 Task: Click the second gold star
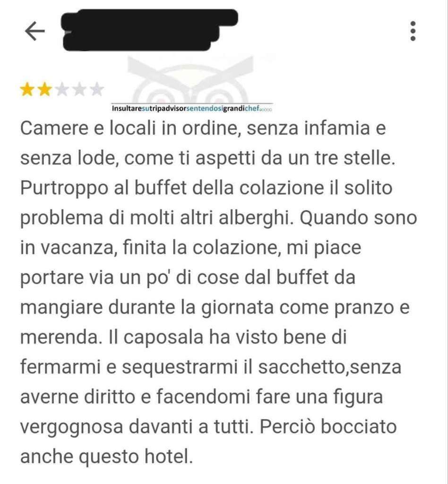click(44, 89)
